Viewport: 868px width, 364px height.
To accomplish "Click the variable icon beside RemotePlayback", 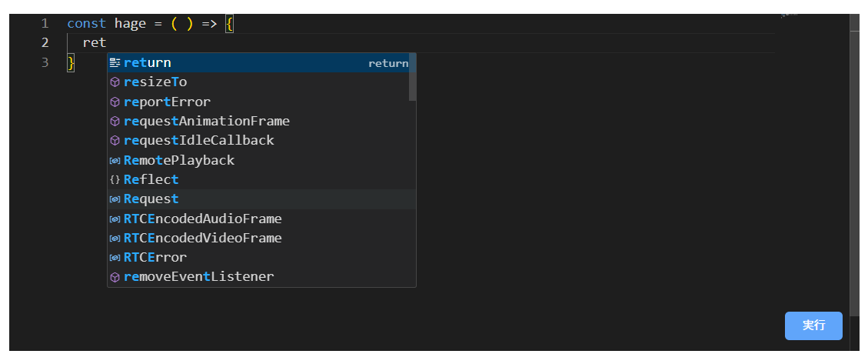I will point(115,160).
